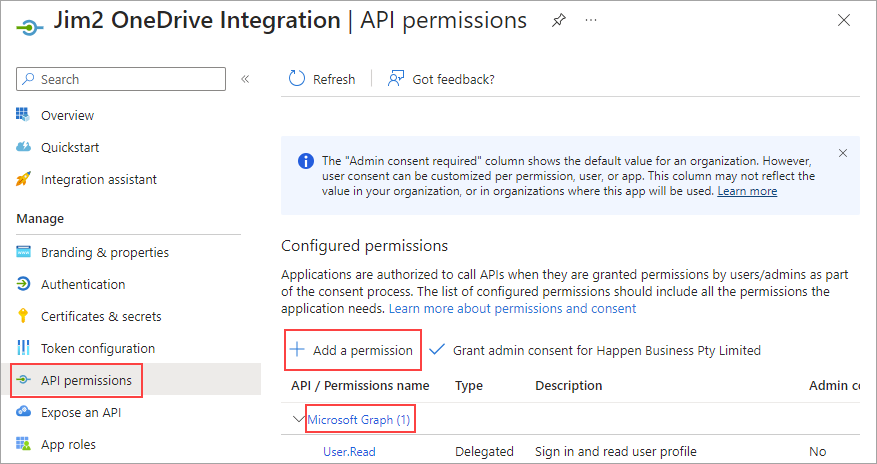Click the User.Read permission link
Viewport: 877px width, 464px height.
pos(349,451)
